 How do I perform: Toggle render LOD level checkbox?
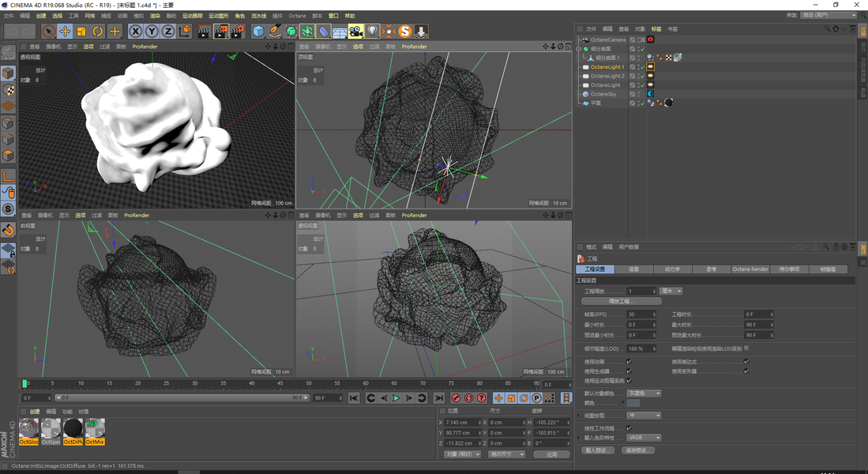747,348
